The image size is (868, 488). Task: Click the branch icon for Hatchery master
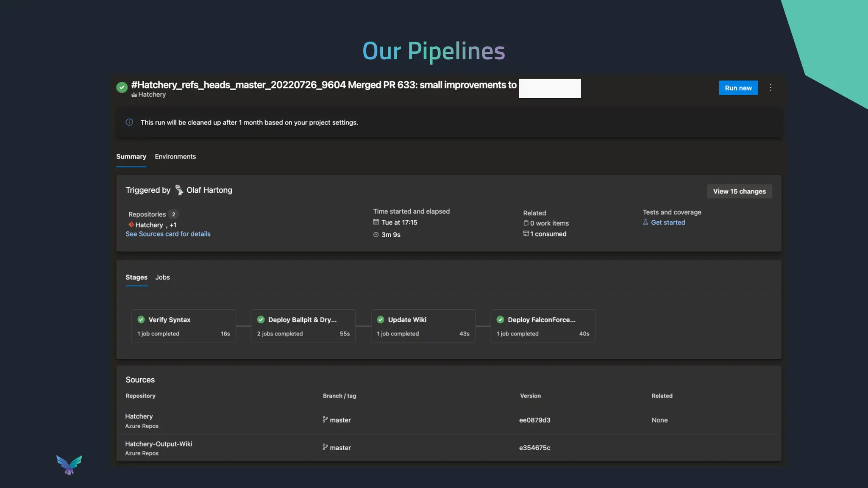coord(325,419)
